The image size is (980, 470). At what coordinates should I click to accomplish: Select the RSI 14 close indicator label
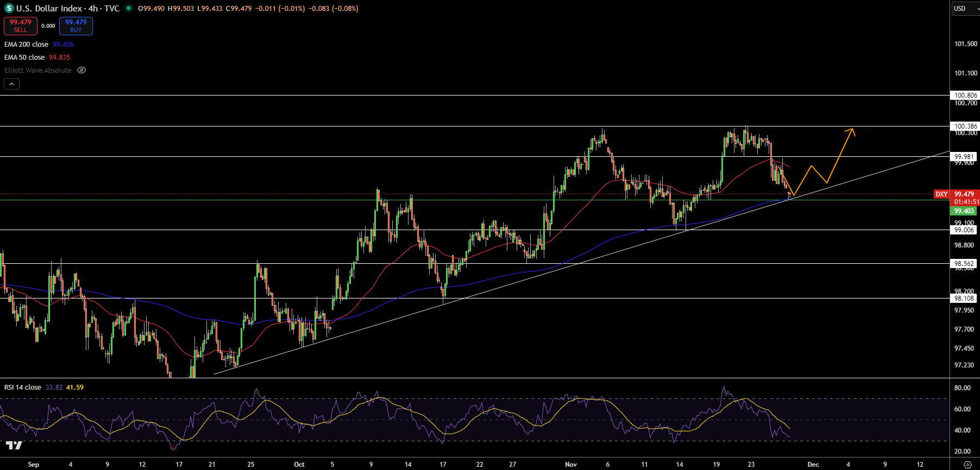[23, 388]
